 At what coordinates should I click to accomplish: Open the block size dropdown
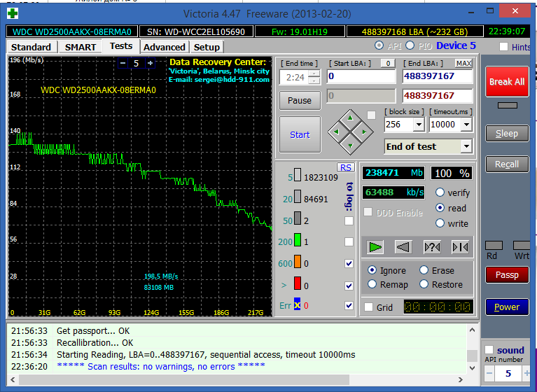click(419, 125)
